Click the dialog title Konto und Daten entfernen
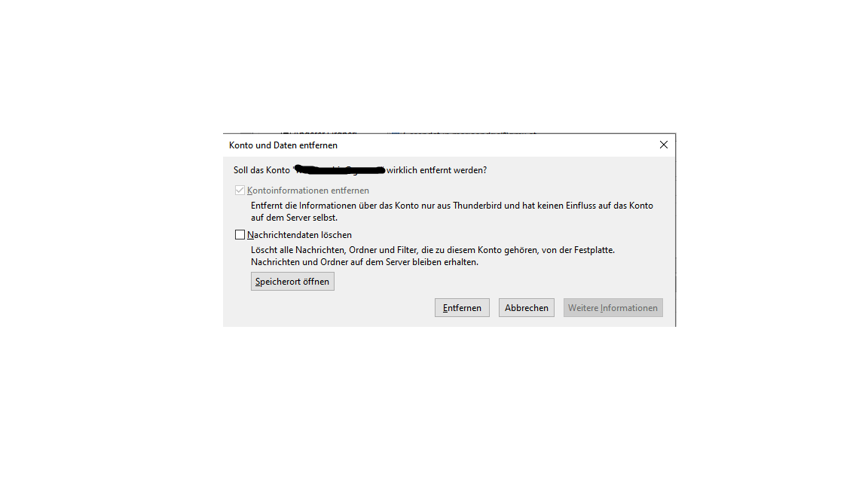The image size is (868, 488). coord(283,145)
